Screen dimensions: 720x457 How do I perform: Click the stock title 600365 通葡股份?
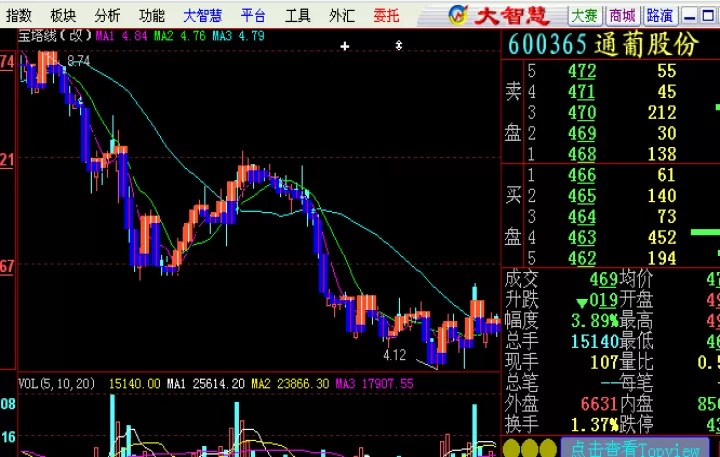pos(603,45)
